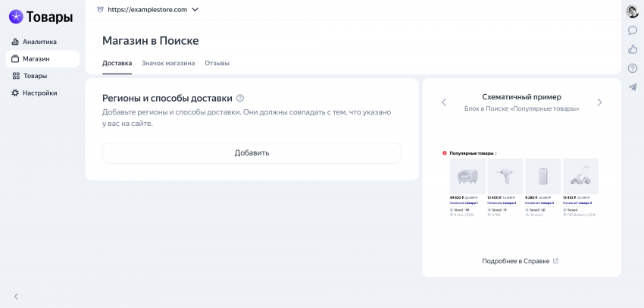Open Товары section in sidebar
This screenshot has width=644, height=308.
point(35,76)
